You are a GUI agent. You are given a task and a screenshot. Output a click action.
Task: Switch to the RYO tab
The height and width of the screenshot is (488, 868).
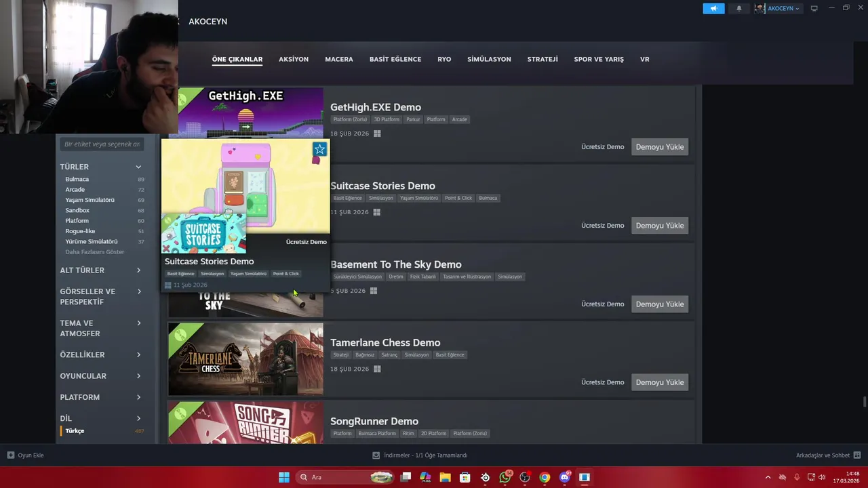coord(444,59)
